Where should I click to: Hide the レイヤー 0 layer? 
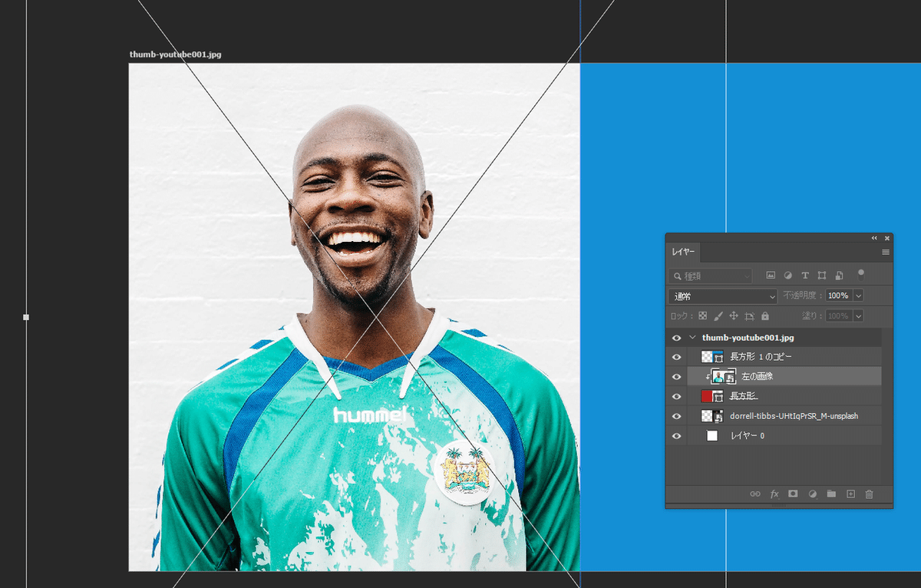[x=676, y=436]
